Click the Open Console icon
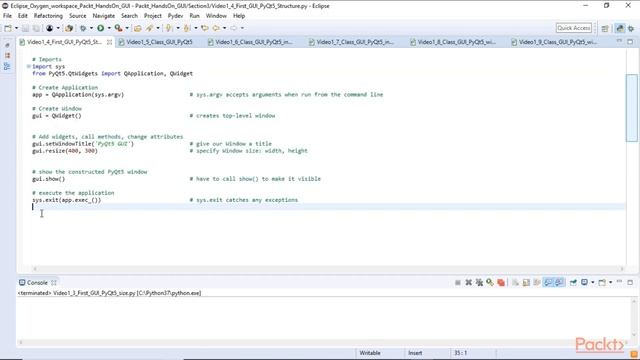The image size is (640, 360). tap(602, 282)
